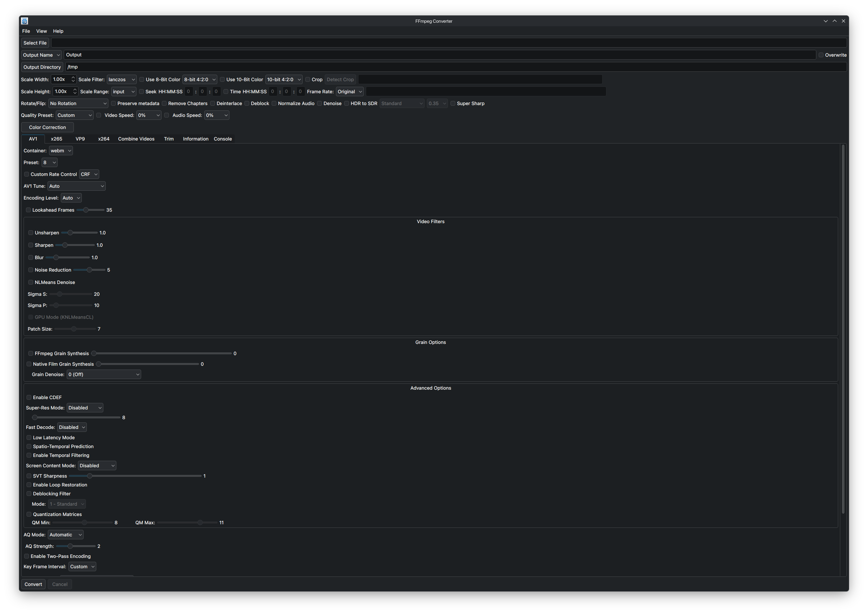Screen dimensions: 868x614
Task: Switch to the x265 tab
Action: point(57,139)
